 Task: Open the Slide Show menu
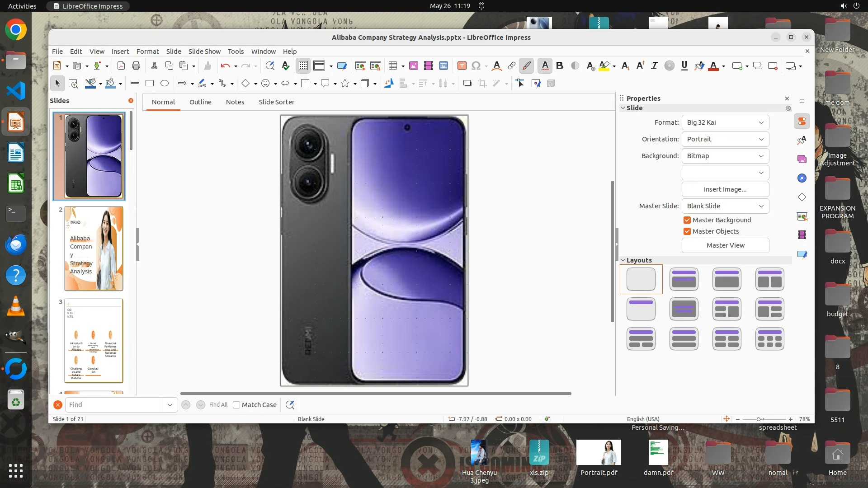pos(204,52)
